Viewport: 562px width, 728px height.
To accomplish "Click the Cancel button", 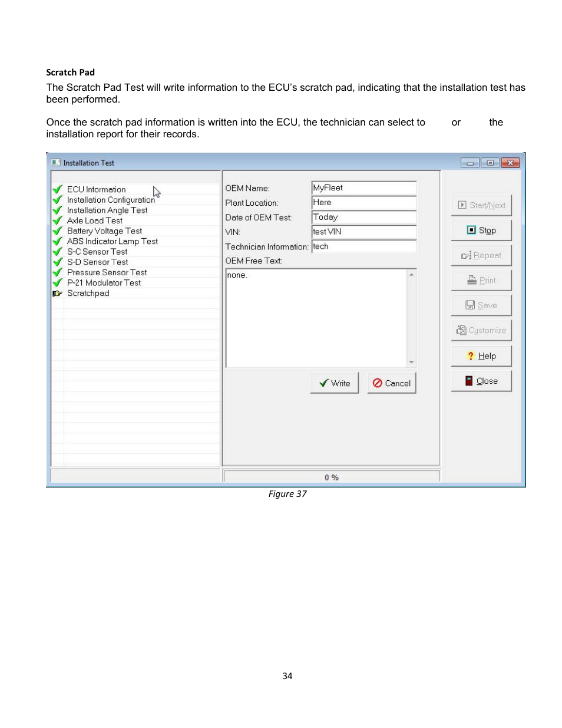I will point(391,383).
